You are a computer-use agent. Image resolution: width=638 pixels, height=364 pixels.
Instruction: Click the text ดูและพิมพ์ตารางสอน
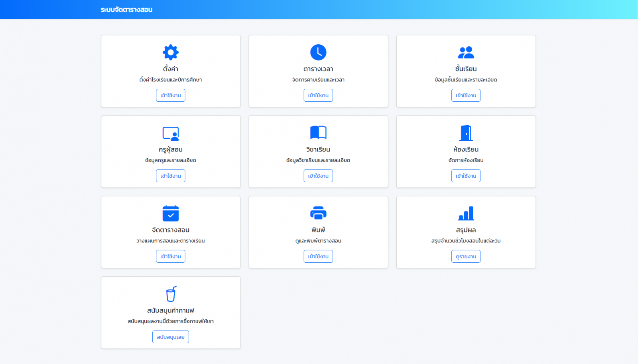tap(318, 241)
